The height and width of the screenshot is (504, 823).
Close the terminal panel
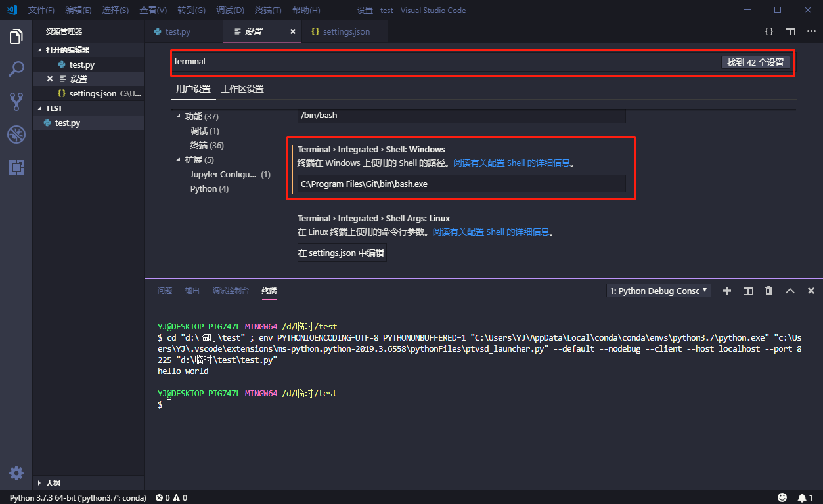(811, 291)
